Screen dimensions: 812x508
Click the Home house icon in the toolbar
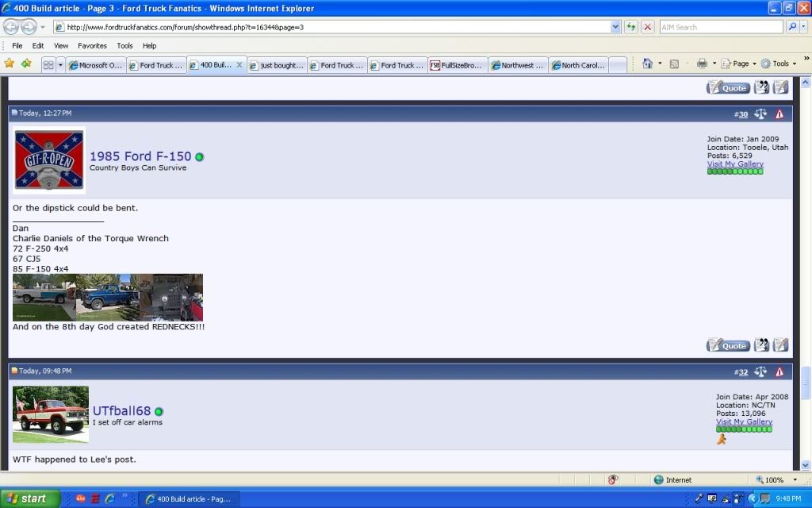point(647,63)
